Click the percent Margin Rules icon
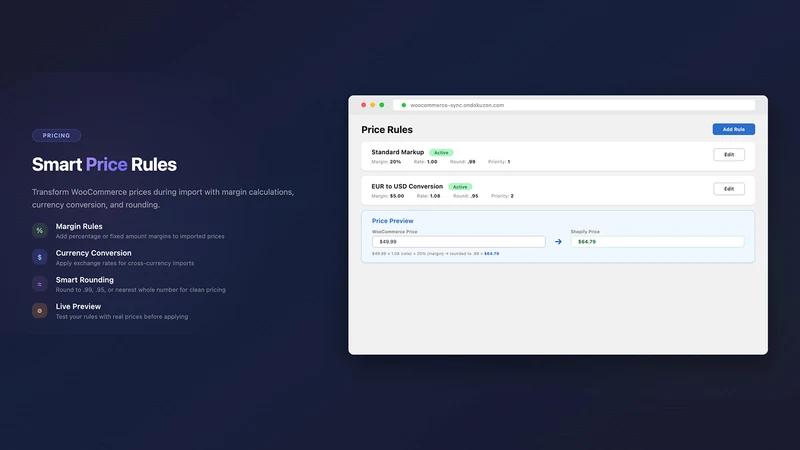 40,231
